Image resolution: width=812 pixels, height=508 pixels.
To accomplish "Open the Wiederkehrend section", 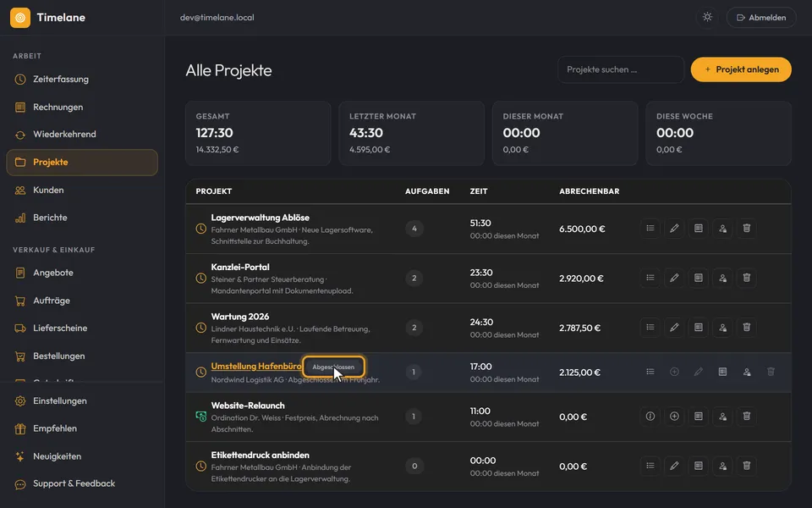I will click(x=82, y=135).
